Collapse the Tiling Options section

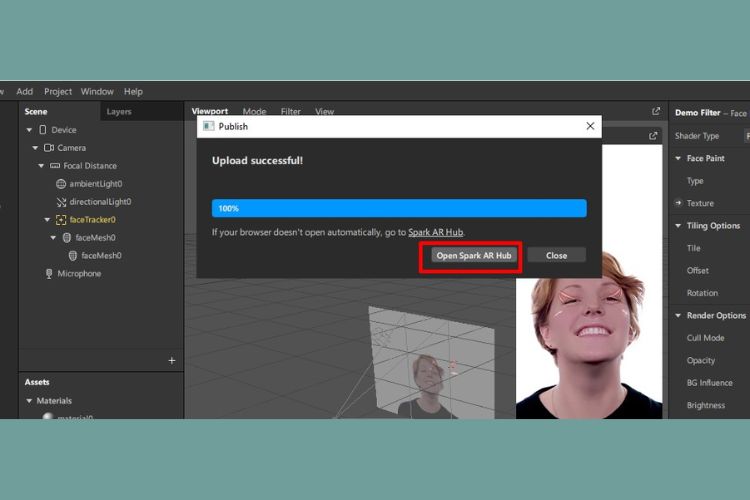[678, 225]
